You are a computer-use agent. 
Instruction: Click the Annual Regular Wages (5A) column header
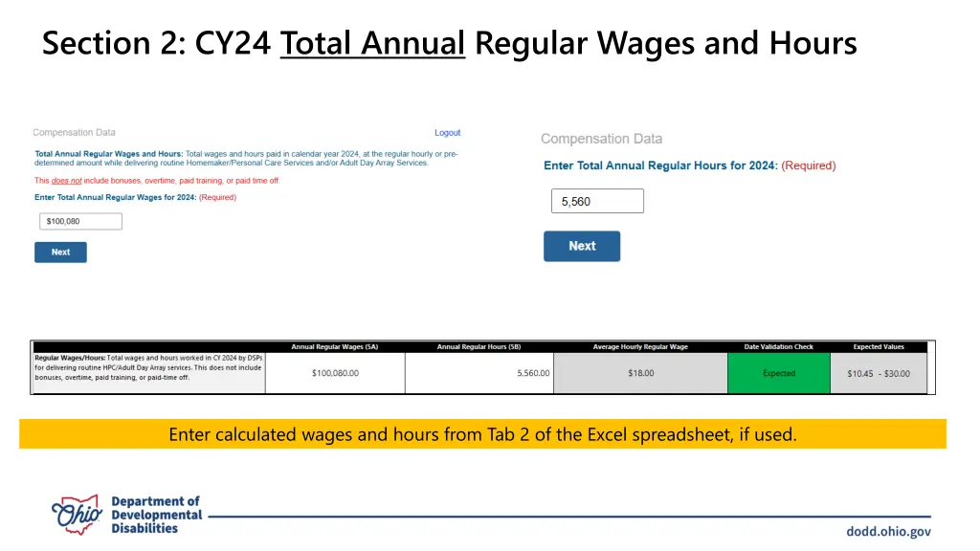pyautogui.click(x=335, y=346)
